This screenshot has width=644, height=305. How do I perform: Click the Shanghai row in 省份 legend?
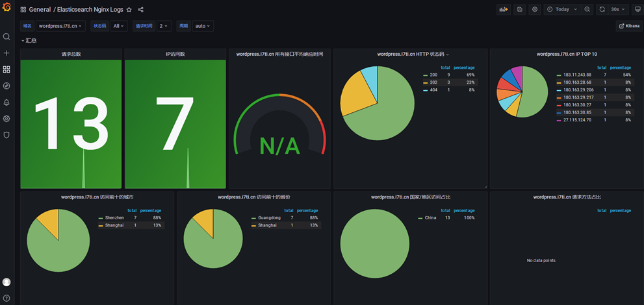click(x=286, y=225)
